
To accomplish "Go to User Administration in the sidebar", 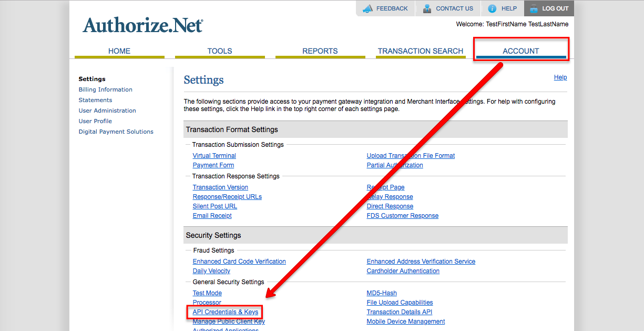I will point(107,111).
